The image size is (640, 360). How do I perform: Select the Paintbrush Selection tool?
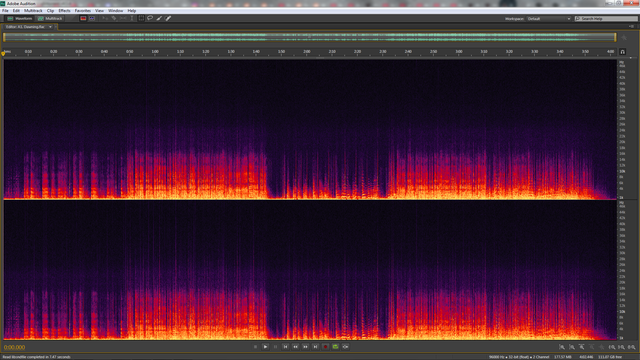pyautogui.click(x=159, y=18)
